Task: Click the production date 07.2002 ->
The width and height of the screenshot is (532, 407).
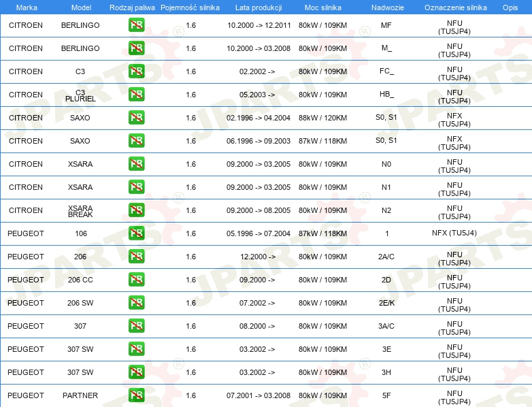Action: 257,303
